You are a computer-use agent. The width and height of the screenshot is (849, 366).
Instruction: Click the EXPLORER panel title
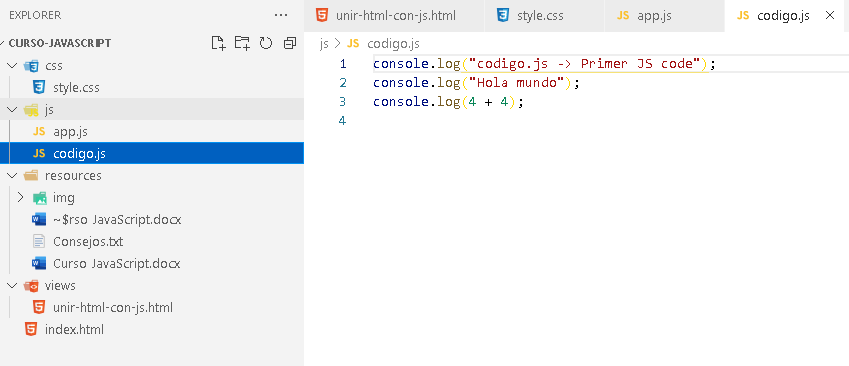(x=35, y=15)
